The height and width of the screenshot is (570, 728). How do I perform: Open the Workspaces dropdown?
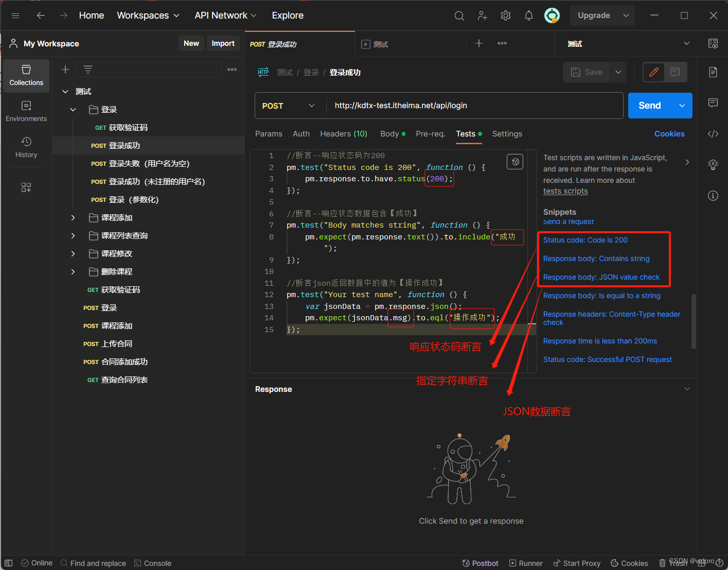tap(148, 15)
